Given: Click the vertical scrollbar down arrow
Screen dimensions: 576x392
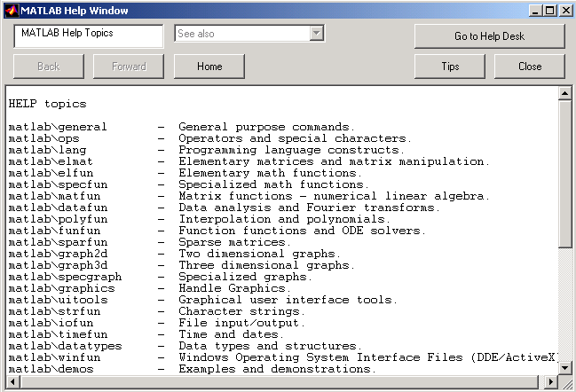Looking at the screenshot, I should [564, 367].
